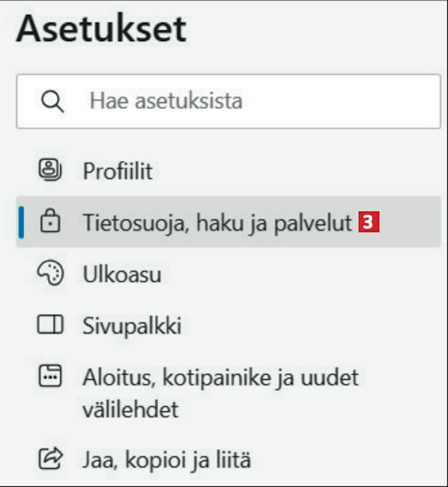This screenshot has height=487, width=448.
Task: Click the Asetukset heading
Action: [x=101, y=29]
